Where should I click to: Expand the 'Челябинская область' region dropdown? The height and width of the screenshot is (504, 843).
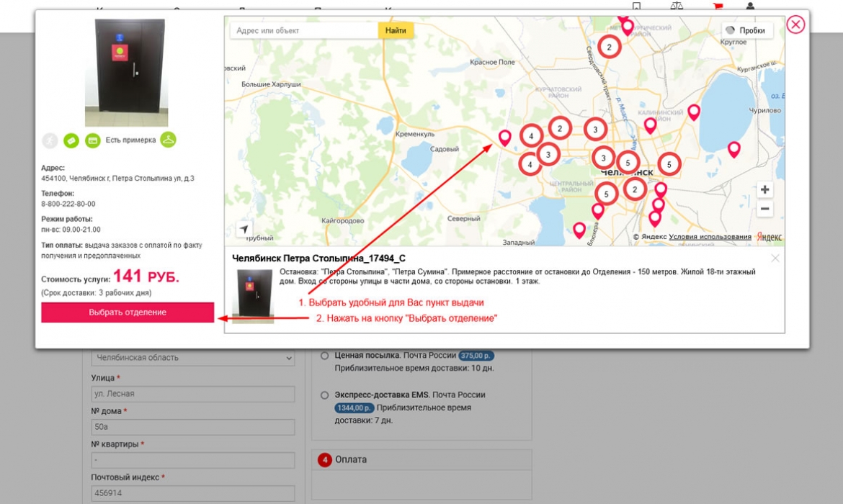[x=193, y=358]
